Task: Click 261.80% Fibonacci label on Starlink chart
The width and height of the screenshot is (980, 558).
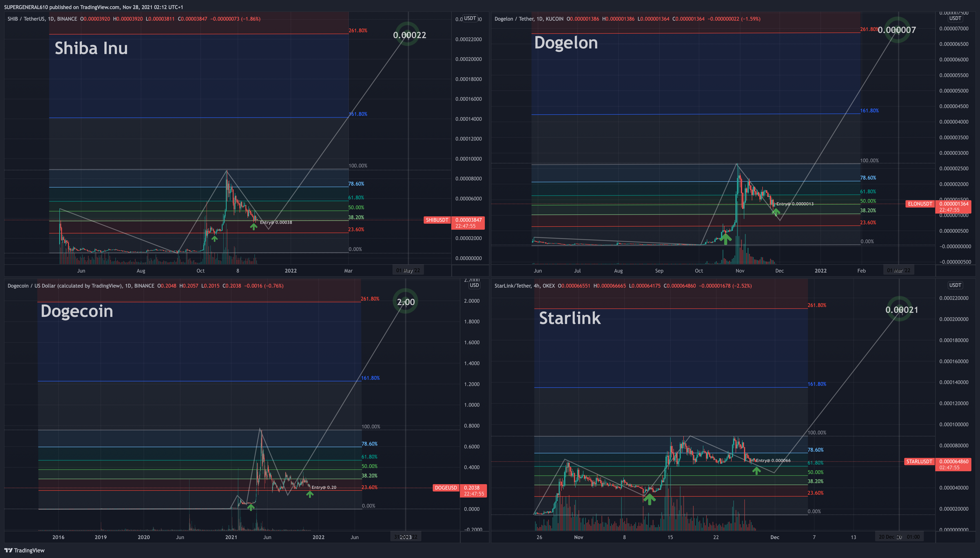Action: 817,305
